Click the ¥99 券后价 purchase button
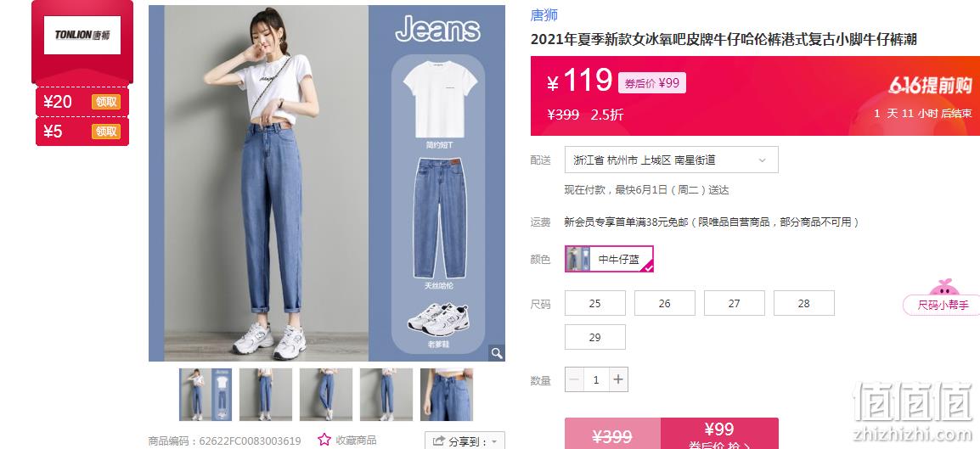Image resolution: width=980 pixels, height=449 pixels. pyautogui.click(x=719, y=434)
